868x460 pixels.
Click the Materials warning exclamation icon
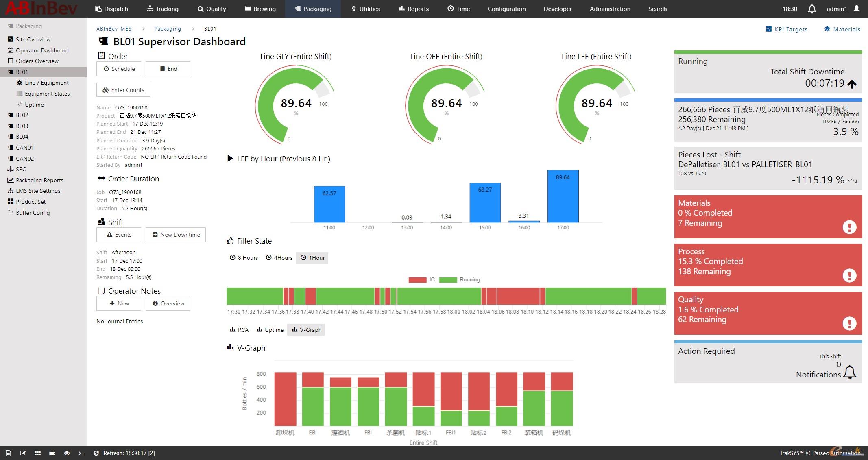click(849, 227)
